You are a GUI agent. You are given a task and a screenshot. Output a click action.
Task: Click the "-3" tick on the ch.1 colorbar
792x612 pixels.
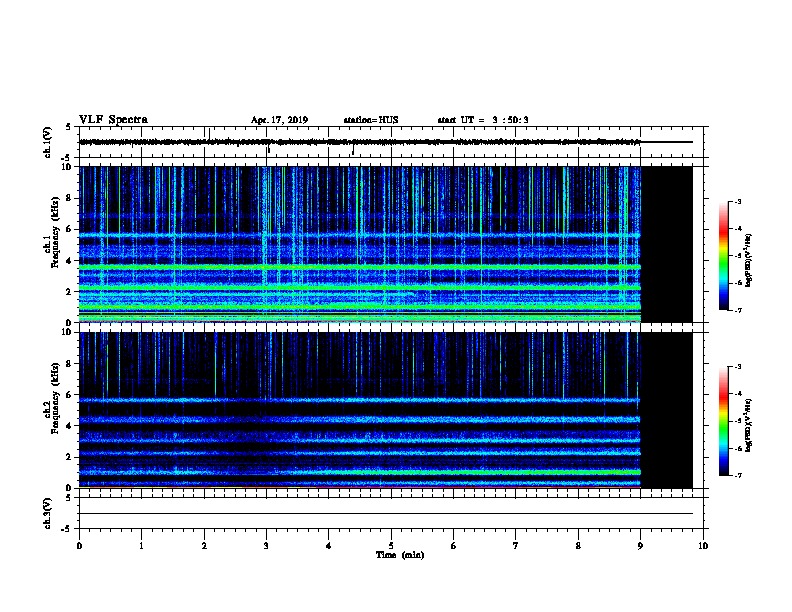pos(737,201)
